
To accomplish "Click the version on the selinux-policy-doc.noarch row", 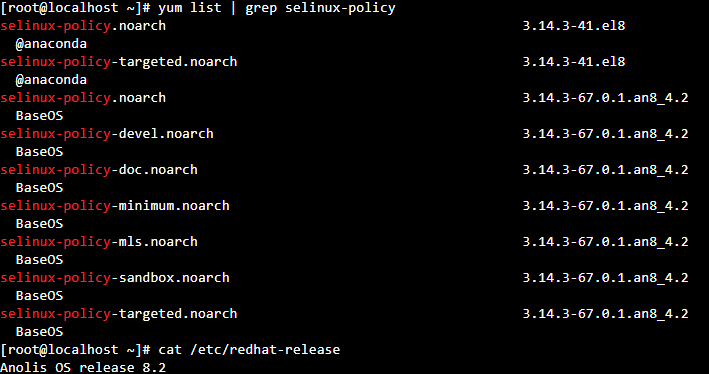I will (x=605, y=170).
